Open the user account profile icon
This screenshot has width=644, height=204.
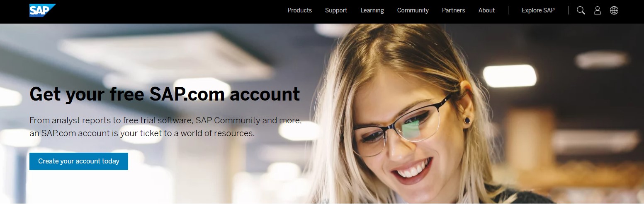coord(598,10)
